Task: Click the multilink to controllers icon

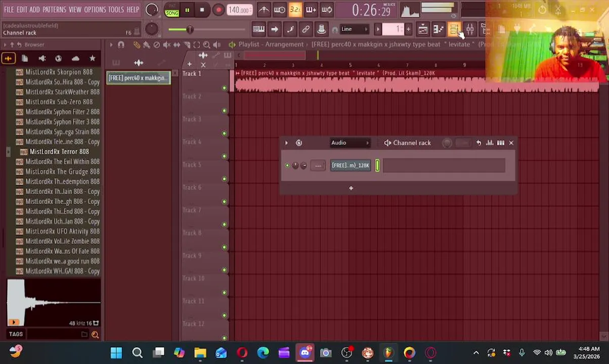Action: (306, 29)
